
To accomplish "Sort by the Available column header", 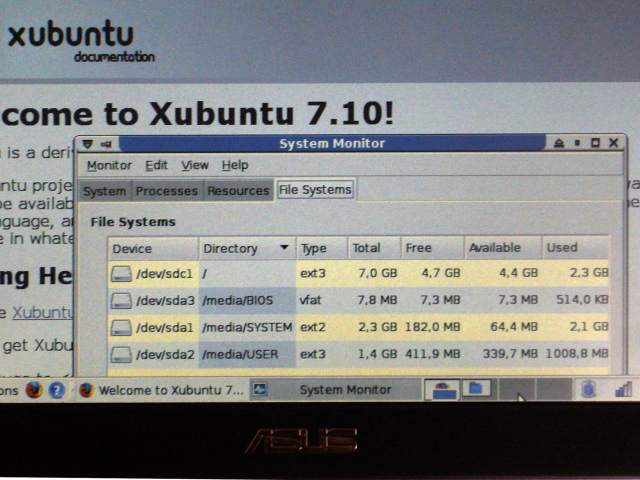I will tap(503, 247).
